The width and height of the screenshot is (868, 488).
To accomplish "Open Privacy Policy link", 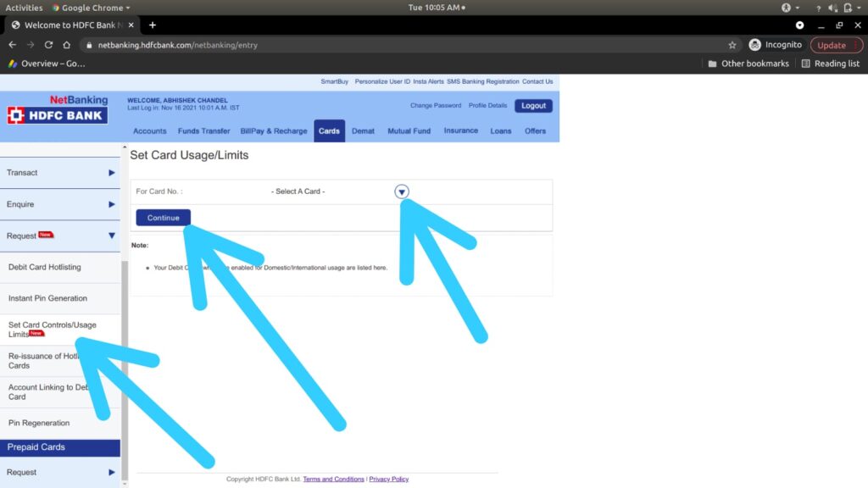I will (388, 480).
